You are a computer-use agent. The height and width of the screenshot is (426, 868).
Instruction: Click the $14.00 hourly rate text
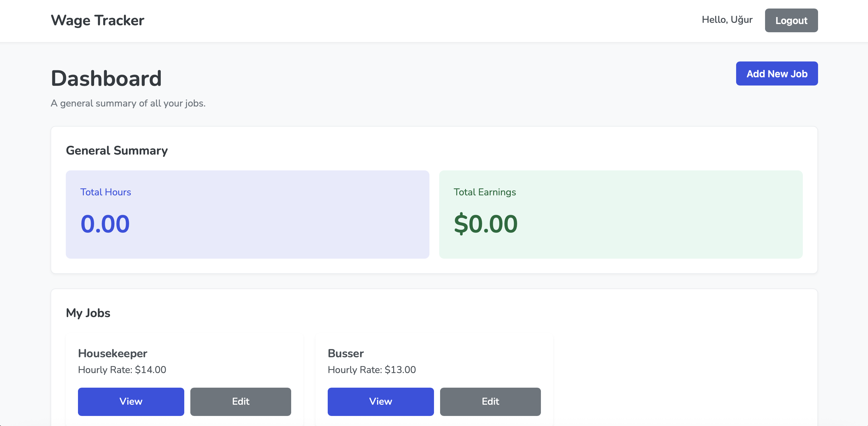[x=122, y=369]
